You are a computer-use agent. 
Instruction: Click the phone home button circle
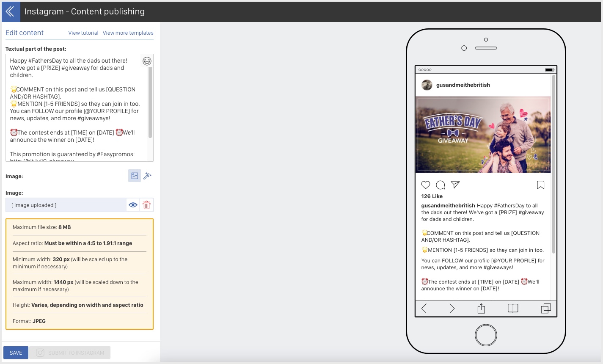[x=486, y=335]
